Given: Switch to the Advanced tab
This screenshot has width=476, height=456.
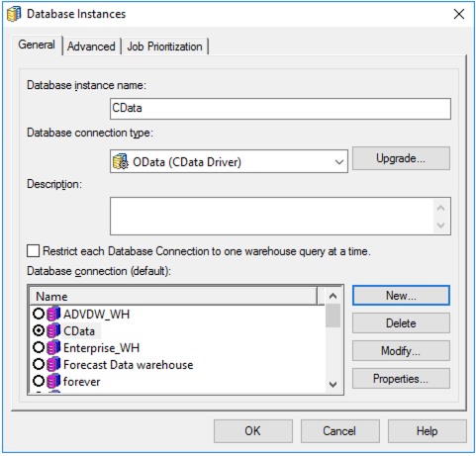Looking at the screenshot, I should [91, 46].
